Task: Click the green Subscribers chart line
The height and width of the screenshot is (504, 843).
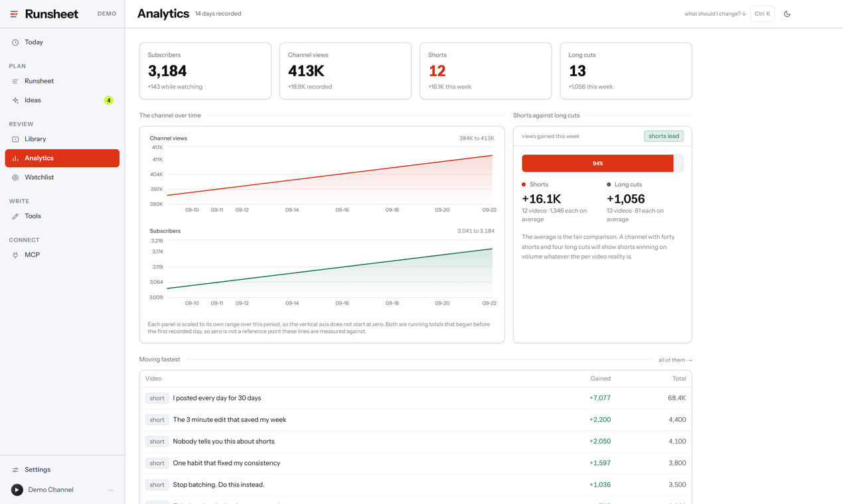Action: [x=330, y=269]
